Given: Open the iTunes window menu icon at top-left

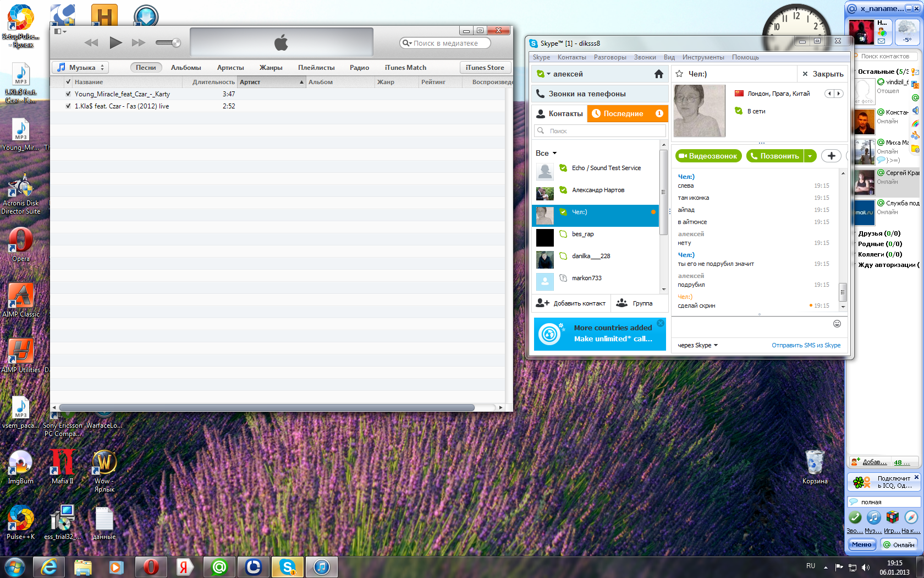Looking at the screenshot, I should tap(60, 31).
